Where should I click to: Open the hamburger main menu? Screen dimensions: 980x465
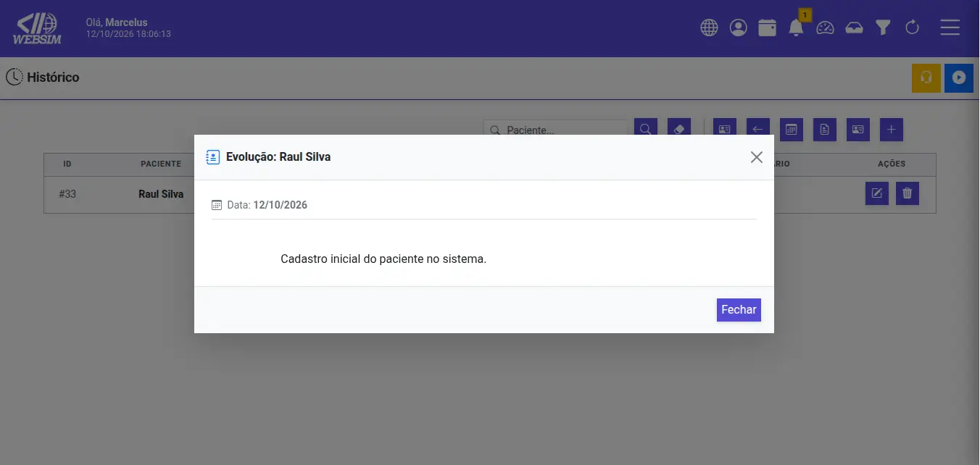point(950,28)
